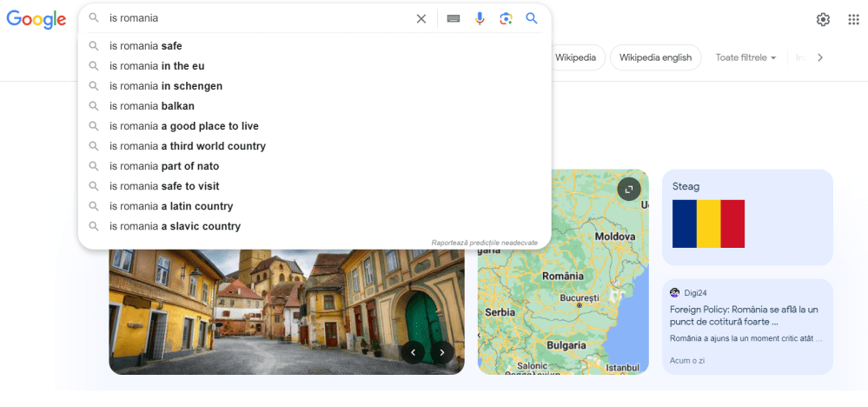Open the Google apps grid
This screenshot has width=868, height=407.
pyautogui.click(x=853, y=19)
